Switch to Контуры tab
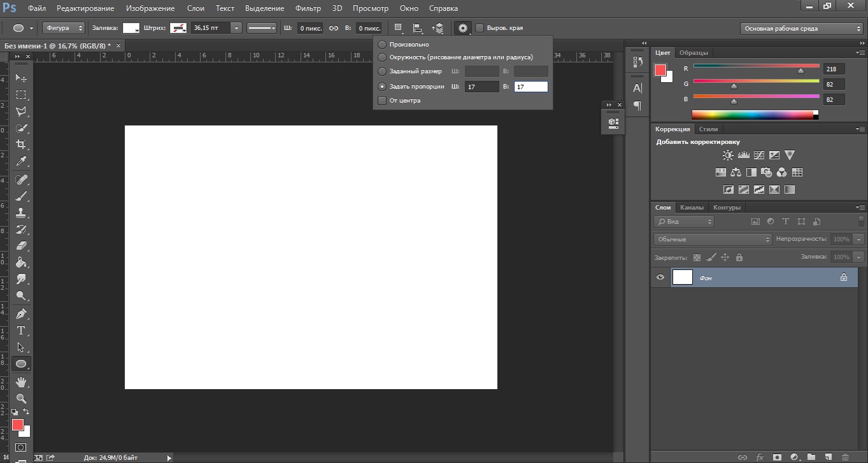This screenshot has height=463, width=868. 727,207
